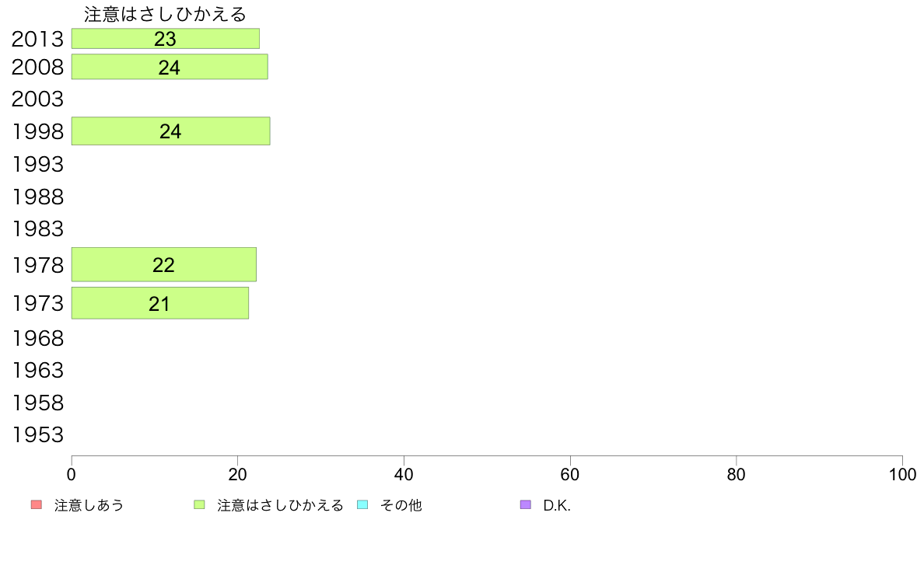Click the 2003 year label
Viewport: 924px width, 572px height.
tap(37, 99)
